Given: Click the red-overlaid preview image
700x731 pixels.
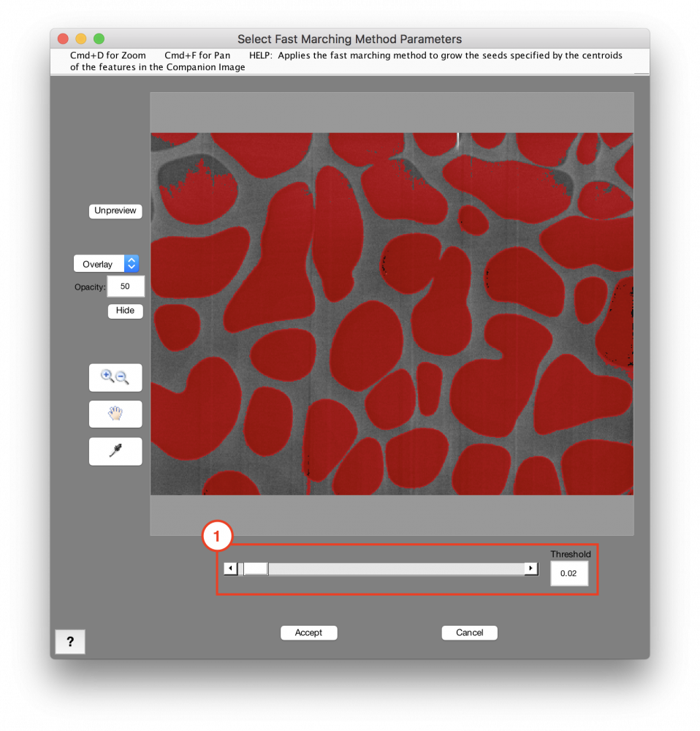Looking at the screenshot, I should coord(392,314).
